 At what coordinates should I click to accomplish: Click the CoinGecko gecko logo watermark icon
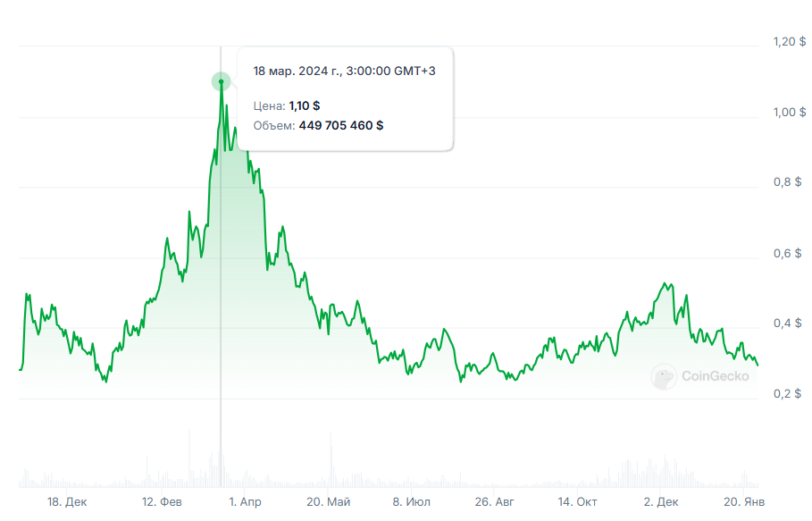[663, 376]
